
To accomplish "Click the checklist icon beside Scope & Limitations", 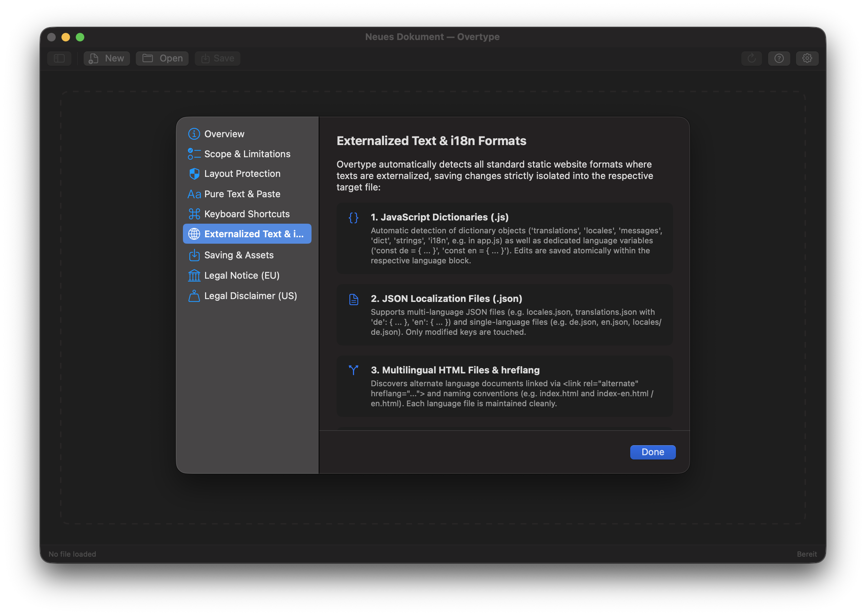I will pos(194,154).
